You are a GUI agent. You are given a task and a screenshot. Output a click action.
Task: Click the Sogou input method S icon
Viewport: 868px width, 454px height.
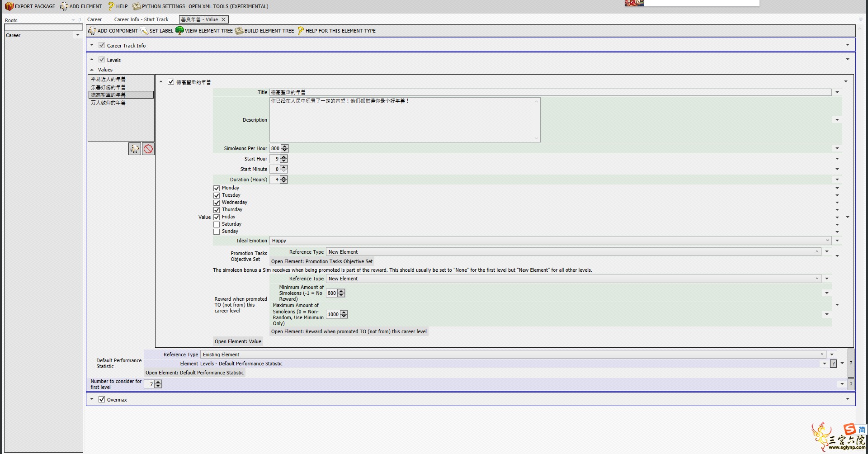849,429
